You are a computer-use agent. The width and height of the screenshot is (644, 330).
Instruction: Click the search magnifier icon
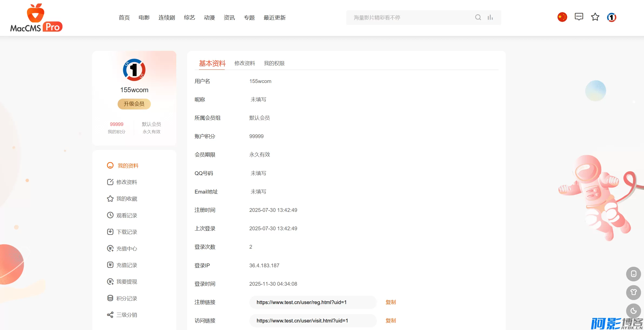[x=478, y=18]
